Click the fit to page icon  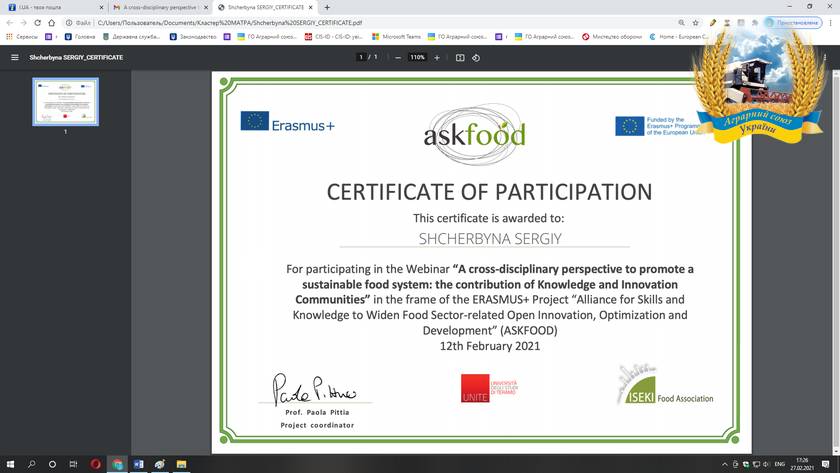pyautogui.click(x=460, y=57)
